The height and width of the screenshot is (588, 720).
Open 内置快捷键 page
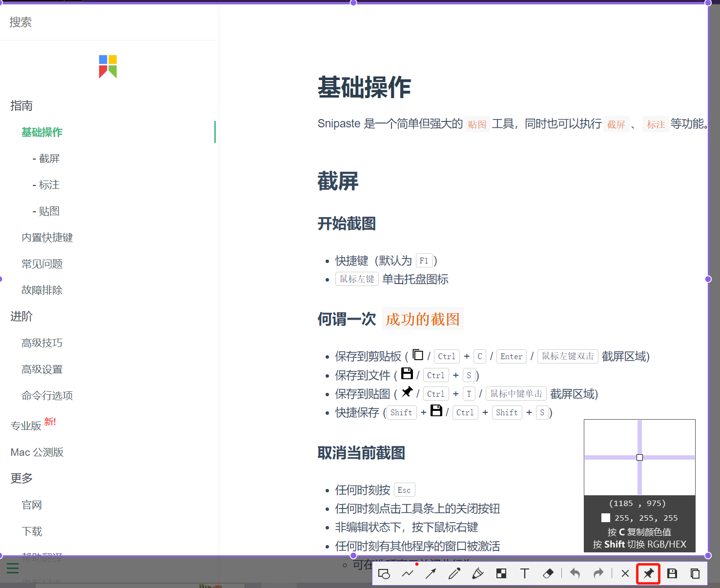pyautogui.click(x=47, y=238)
